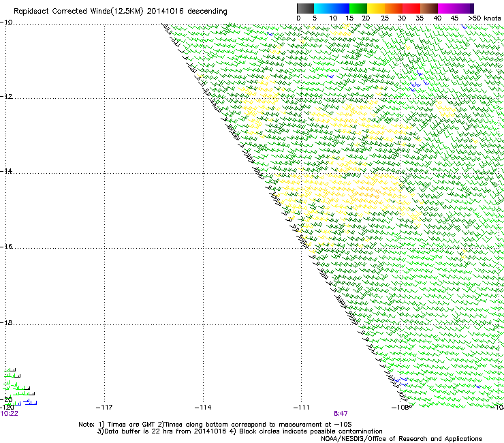Click the legend label '25'
This screenshot has height=443, width=504.
(385, 18)
